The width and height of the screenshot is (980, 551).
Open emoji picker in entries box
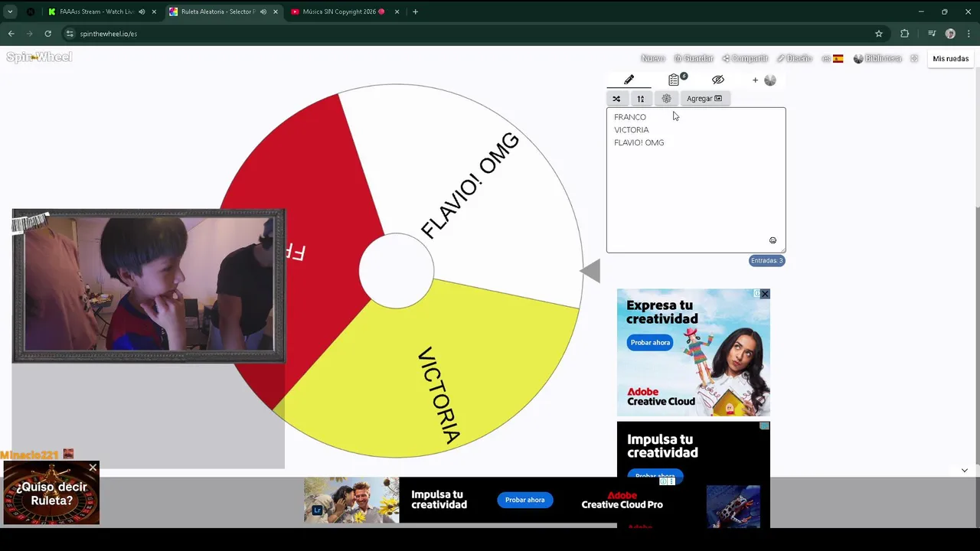tap(773, 240)
